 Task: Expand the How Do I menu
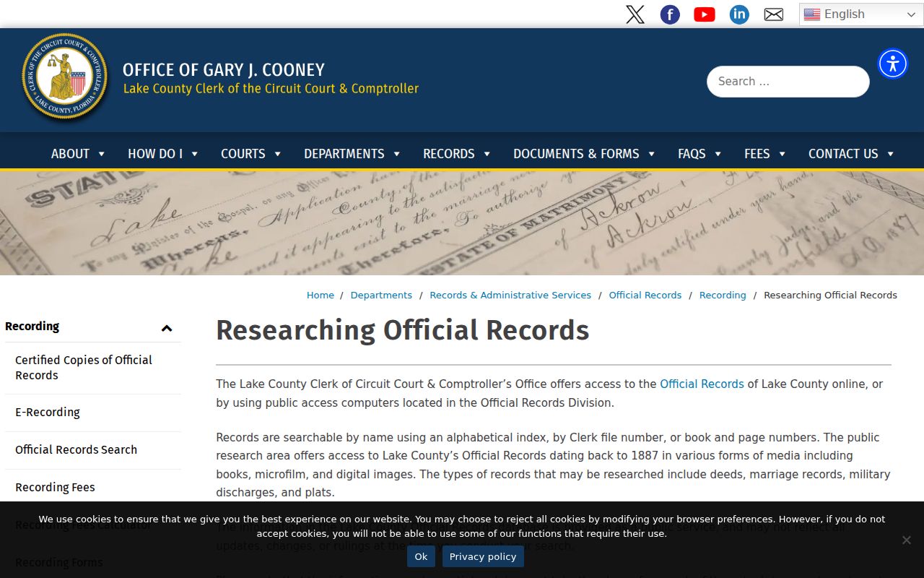click(x=163, y=153)
